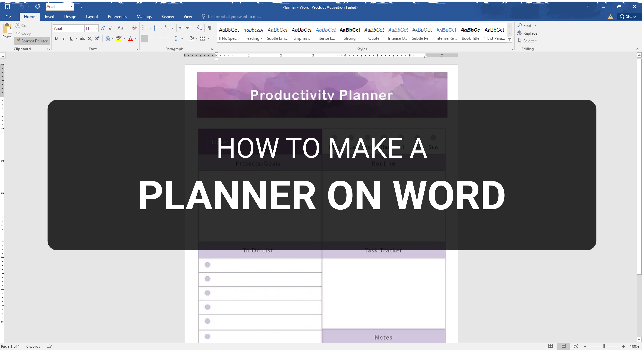Click the zoom slider handle
Viewport: 644px width, 350px height.
pos(604,346)
